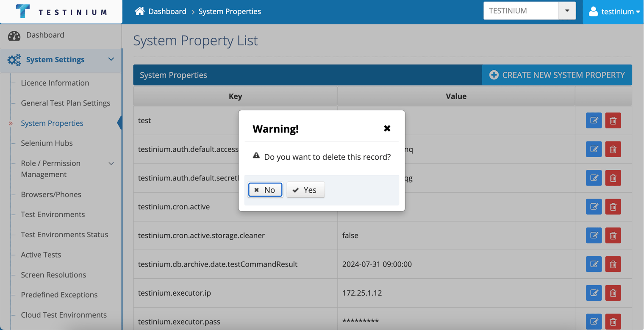Click System Properties breadcrumb text

click(230, 11)
